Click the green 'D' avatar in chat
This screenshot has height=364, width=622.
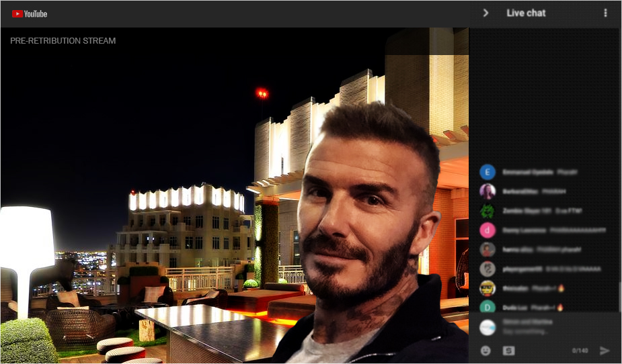pyautogui.click(x=488, y=308)
